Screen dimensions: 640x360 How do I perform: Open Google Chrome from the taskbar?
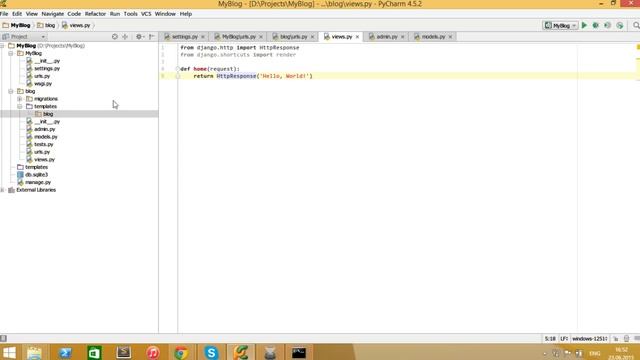[181, 353]
